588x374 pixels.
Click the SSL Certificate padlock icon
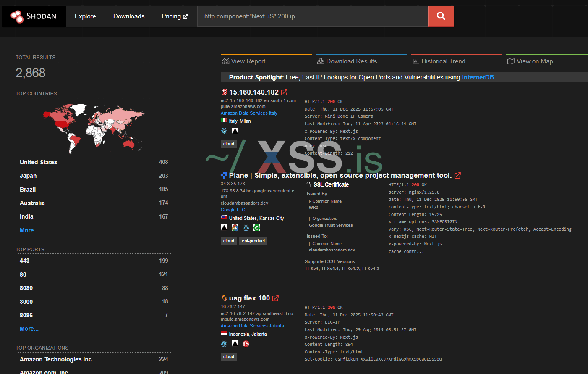click(308, 184)
